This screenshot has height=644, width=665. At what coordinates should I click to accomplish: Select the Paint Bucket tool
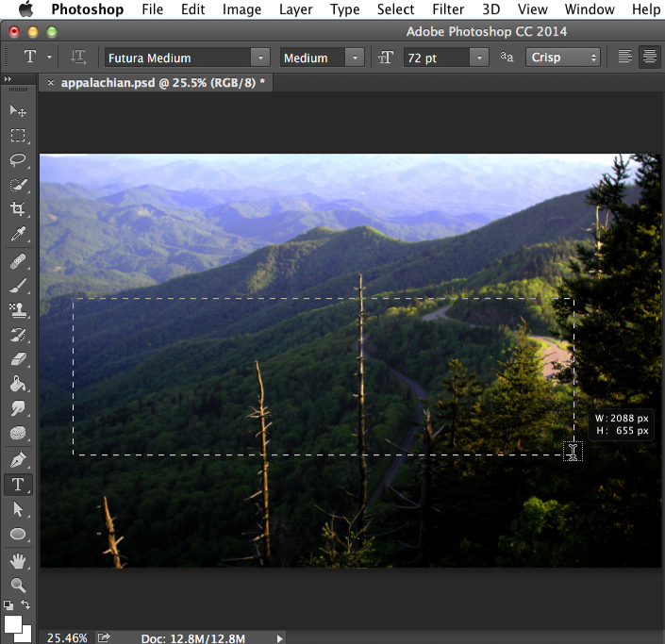coord(18,385)
